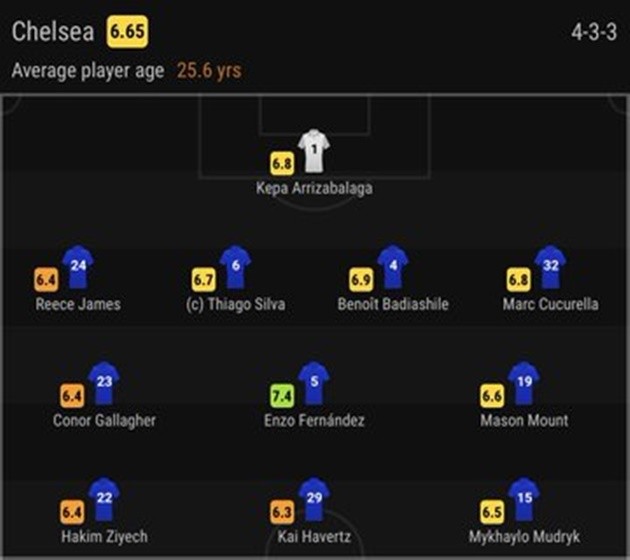
Task: Select Kai Havertz's number 29 shirt
Action: point(314,498)
